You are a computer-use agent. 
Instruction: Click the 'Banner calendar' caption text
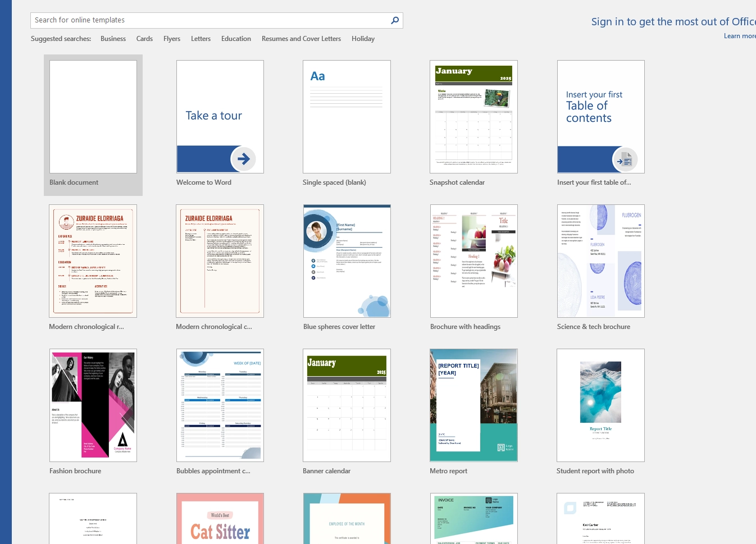click(326, 471)
